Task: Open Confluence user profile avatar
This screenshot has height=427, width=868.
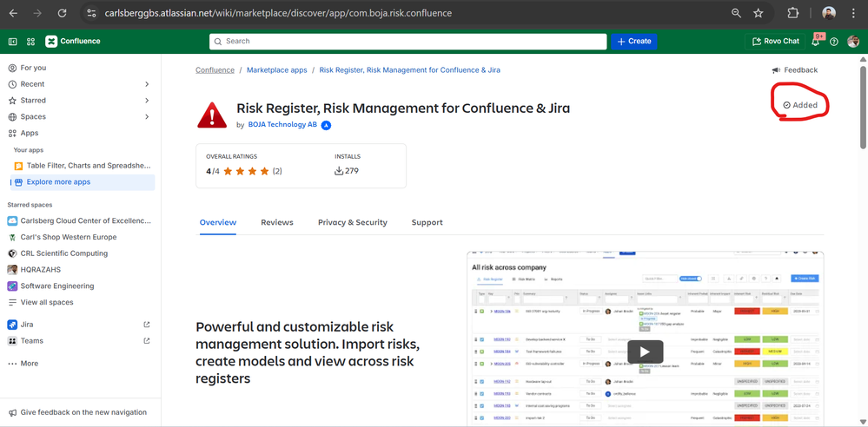Action: coord(853,42)
